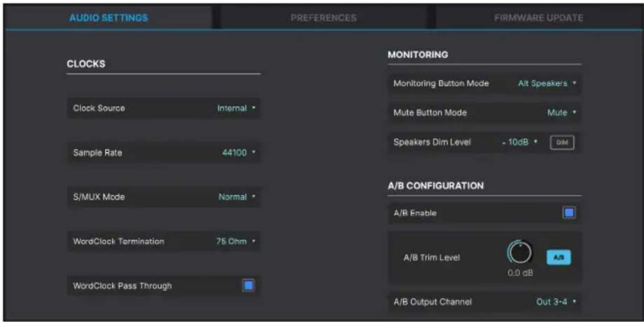Open the Clock Source dropdown showing Internal
Image resolution: width=644 pixels, height=322 pixels.
(x=236, y=108)
